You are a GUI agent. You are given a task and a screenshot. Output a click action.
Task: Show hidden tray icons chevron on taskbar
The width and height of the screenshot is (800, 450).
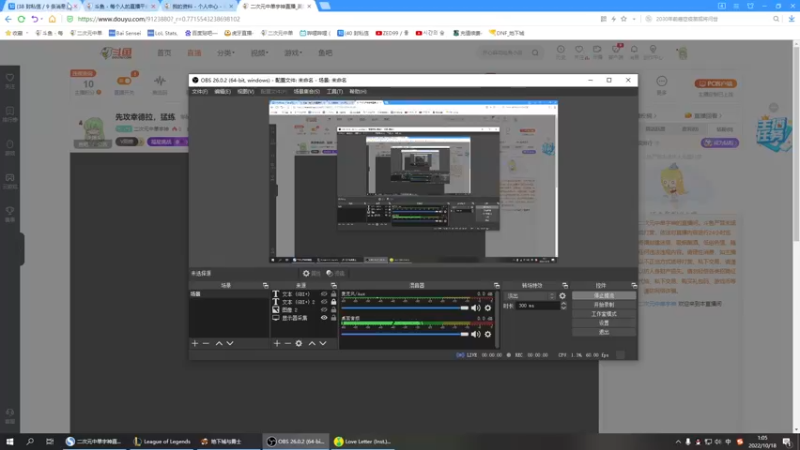[x=678, y=442]
